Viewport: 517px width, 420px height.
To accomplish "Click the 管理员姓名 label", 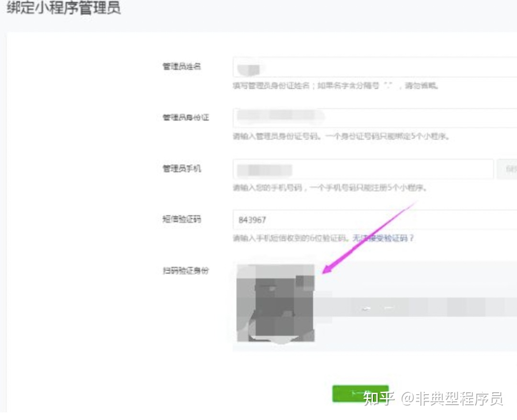I will (182, 67).
